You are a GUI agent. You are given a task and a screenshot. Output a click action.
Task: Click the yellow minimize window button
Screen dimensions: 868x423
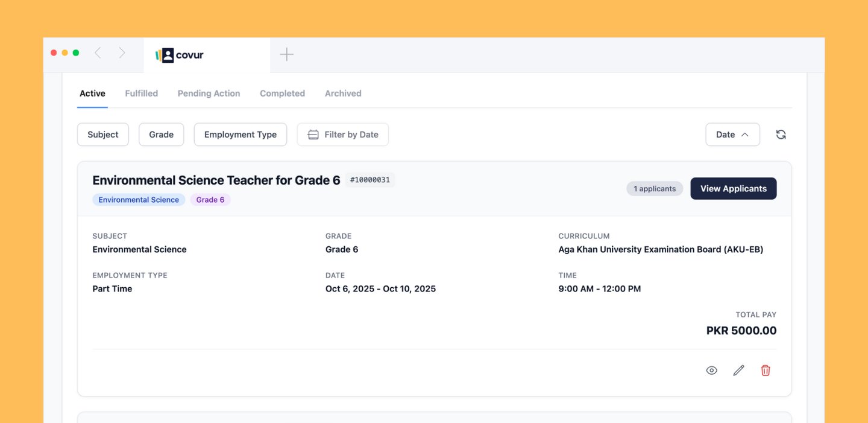point(64,53)
